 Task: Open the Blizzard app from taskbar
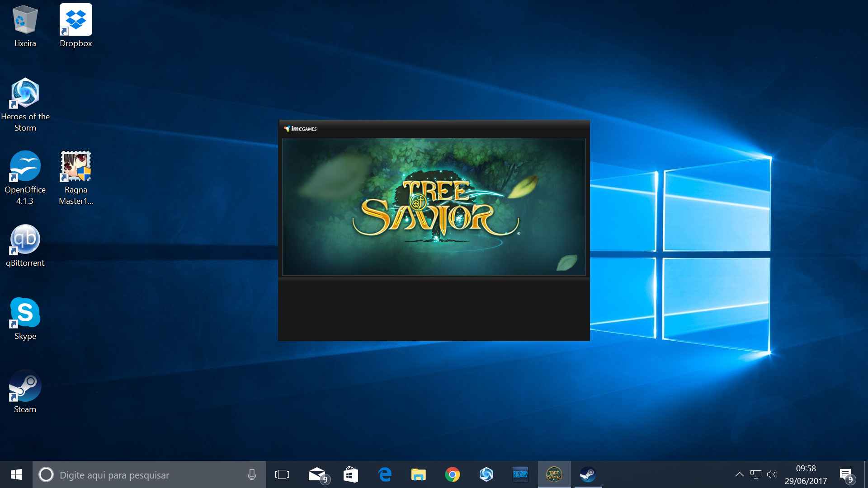tap(520, 474)
